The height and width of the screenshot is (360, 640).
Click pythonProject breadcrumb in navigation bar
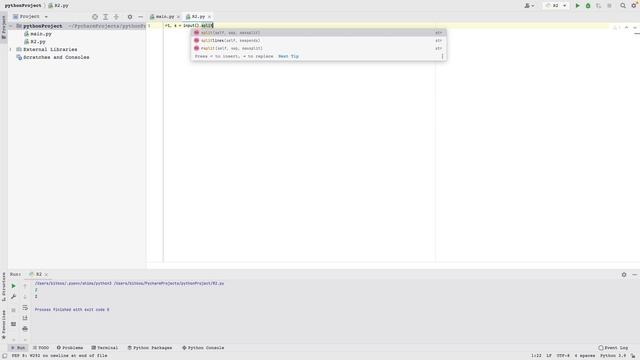click(x=23, y=6)
